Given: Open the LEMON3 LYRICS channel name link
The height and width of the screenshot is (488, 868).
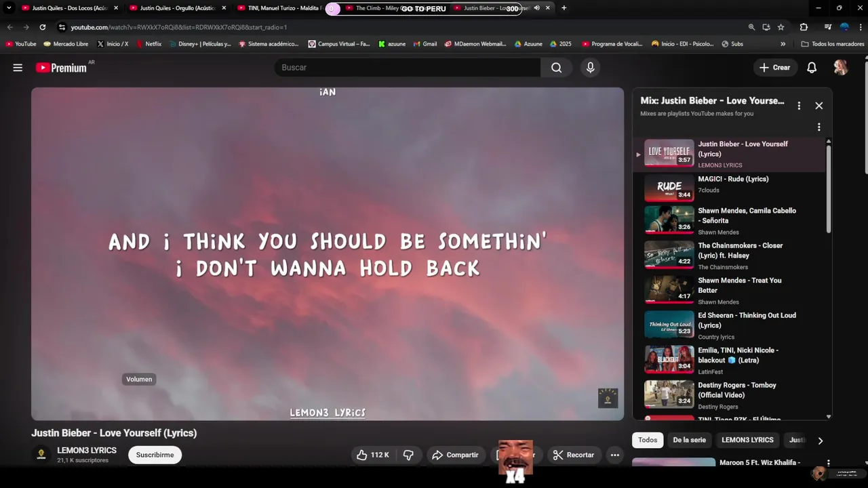Looking at the screenshot, I should pyautogui.click(x=87, y=450).
